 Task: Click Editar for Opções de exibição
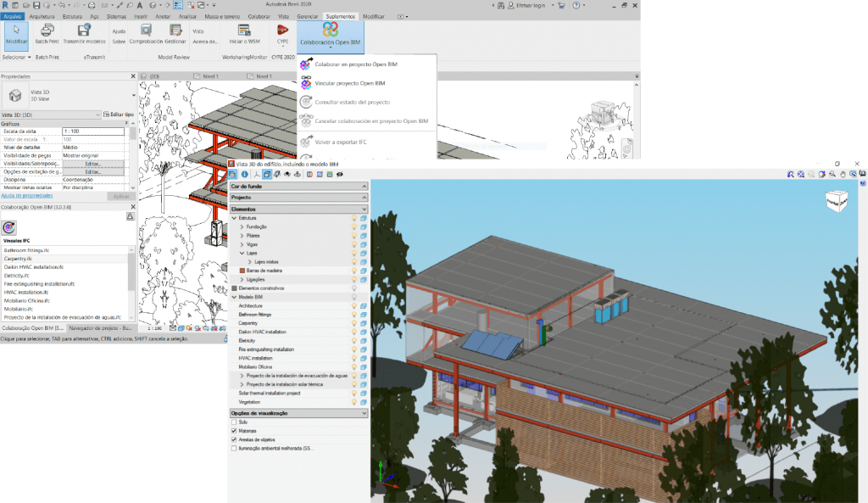point(93,171)
